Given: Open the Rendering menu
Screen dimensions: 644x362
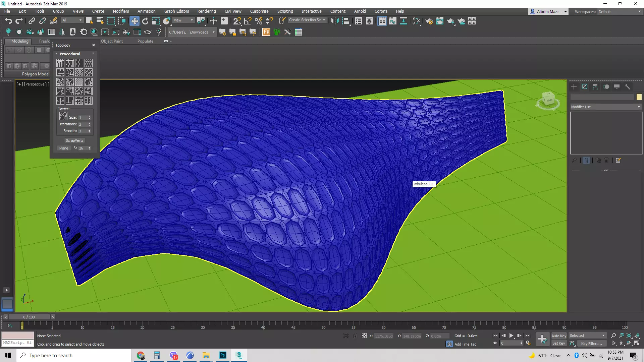Looking at the screenshot, I should tap(206, 11).
